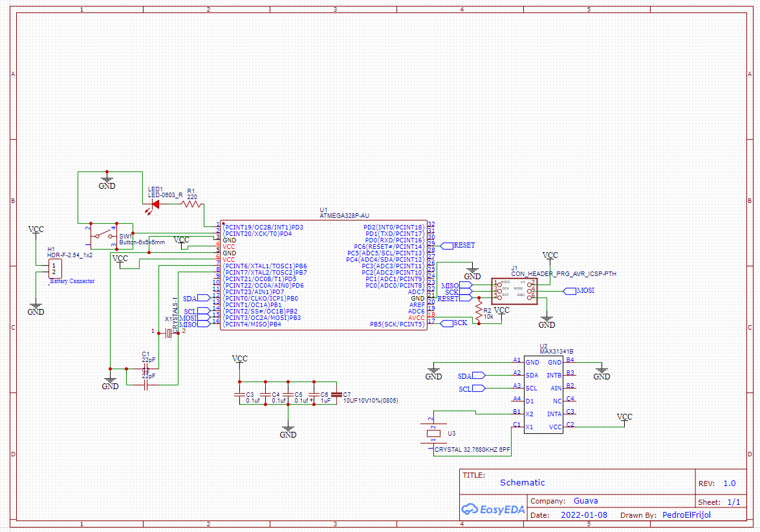The width and height of the screenshot is (760, 532).
Task: Select the 'LED-0603_R' label
Action: pyautogui.click(x=166, y=195)
